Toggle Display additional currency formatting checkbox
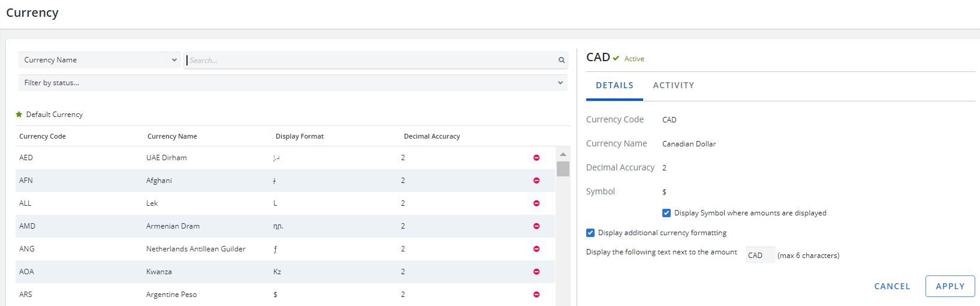980x306 pixels. [x=590, y=233]
